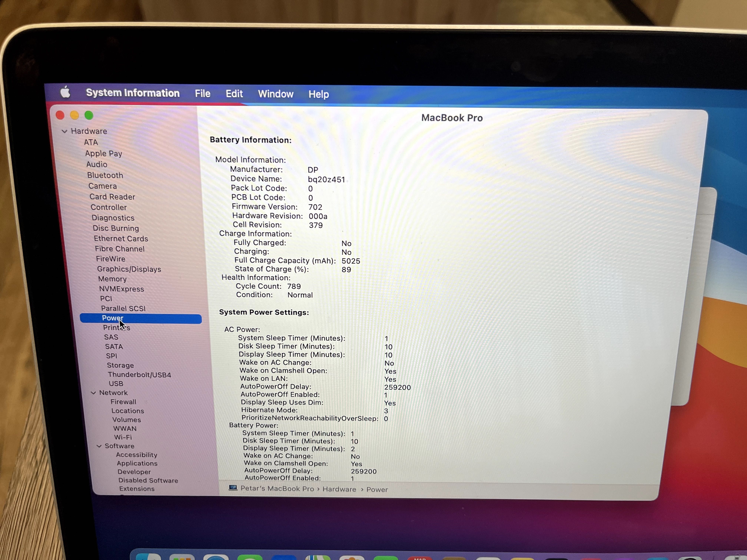Click the System Power Settings heading
Image resolution: width=747 pixels, height=560 pixels.
click(x=264, y=312)
